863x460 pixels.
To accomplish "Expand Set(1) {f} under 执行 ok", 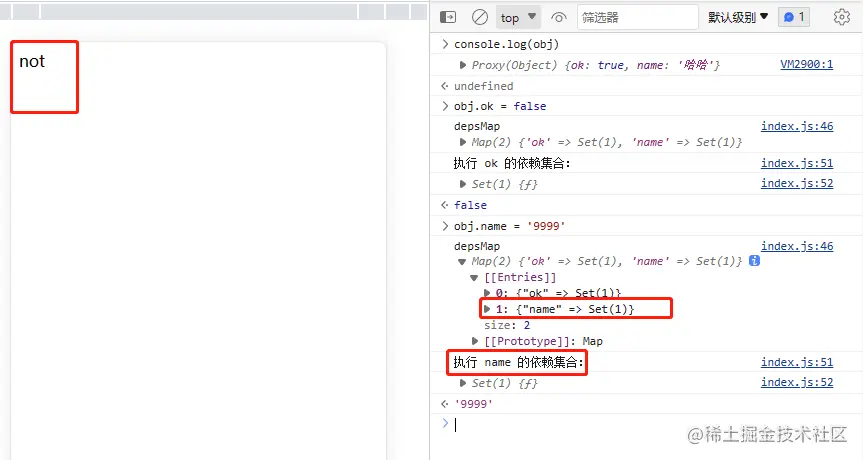I will 463,184.
